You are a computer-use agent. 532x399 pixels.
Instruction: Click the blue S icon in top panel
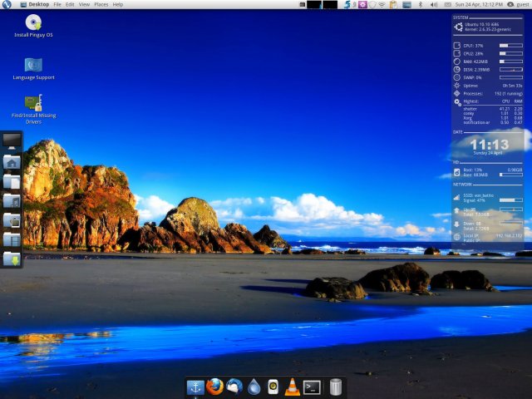point(347,4)
